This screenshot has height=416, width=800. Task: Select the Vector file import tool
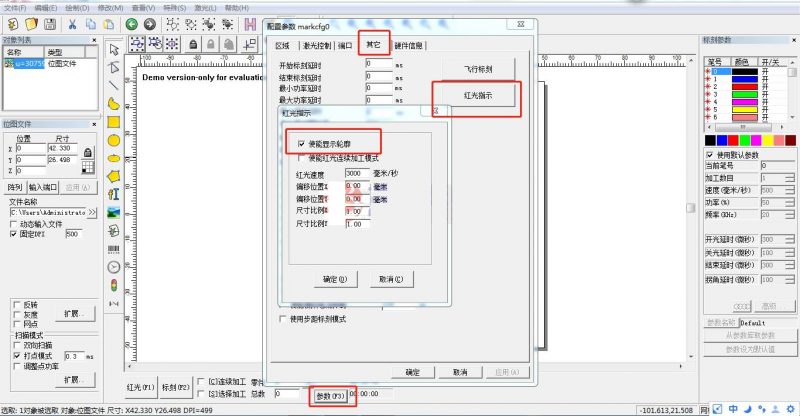coord(114,231)
